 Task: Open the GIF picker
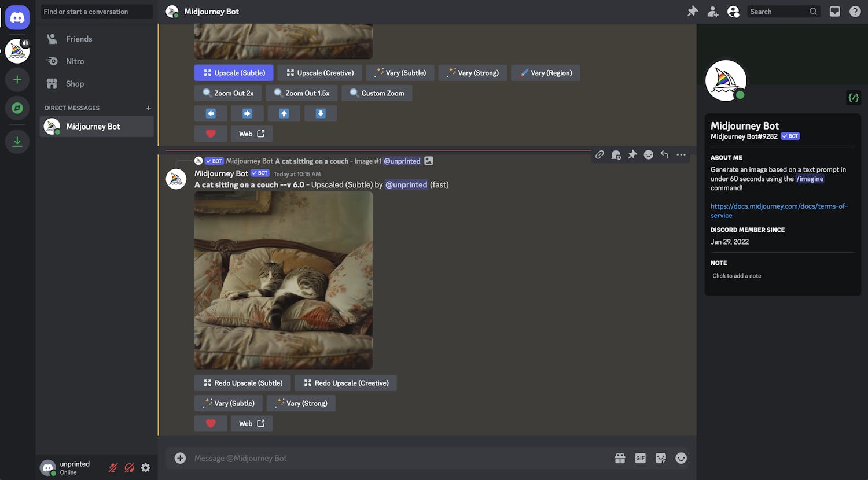click(640, 458)
